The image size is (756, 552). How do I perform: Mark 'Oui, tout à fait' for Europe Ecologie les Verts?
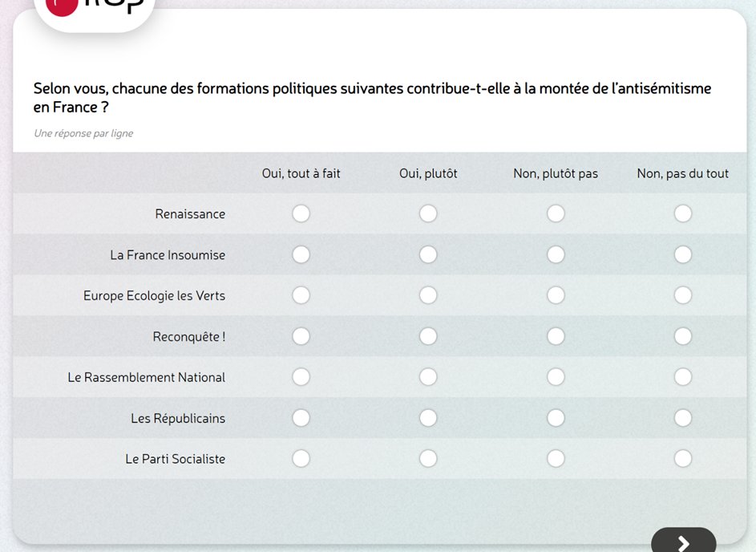pyautogui.click(x=301, y=295)
